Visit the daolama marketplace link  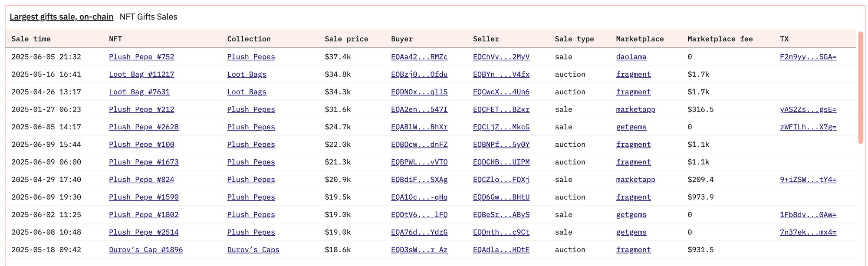point(631,57)
